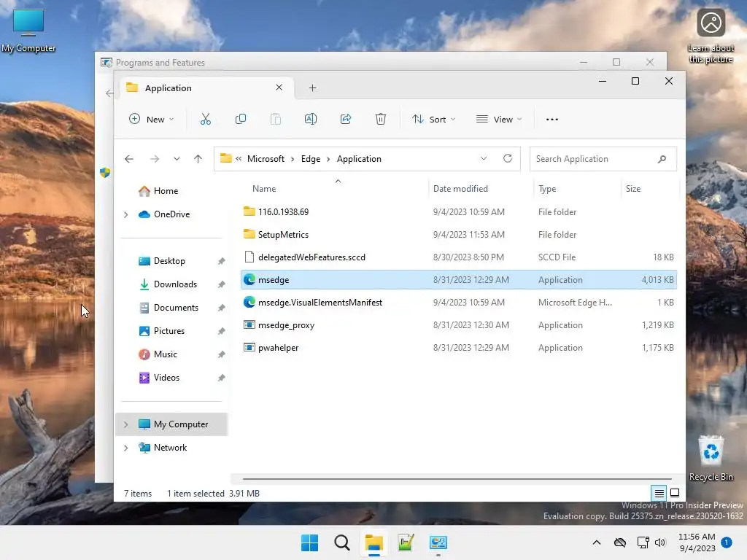Open Home in navigation pane
This screenshot has width=747, height=560.
click(166, 191)
